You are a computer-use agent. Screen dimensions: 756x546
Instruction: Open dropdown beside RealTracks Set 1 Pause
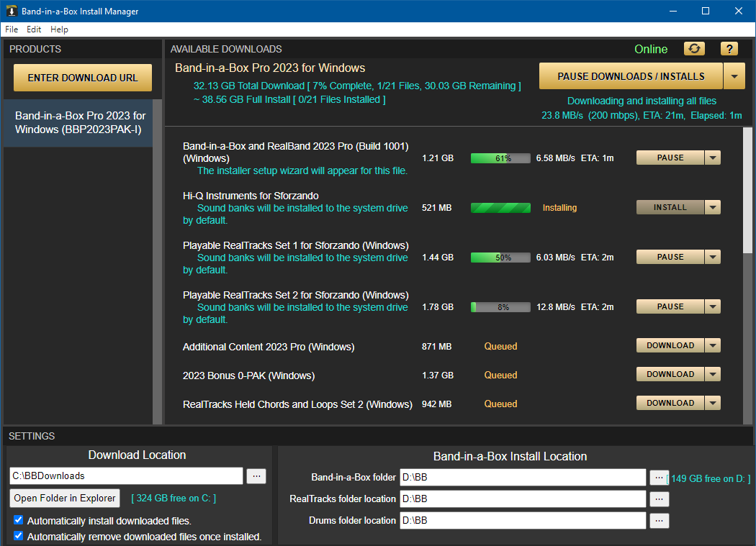(x=713, y=257)
